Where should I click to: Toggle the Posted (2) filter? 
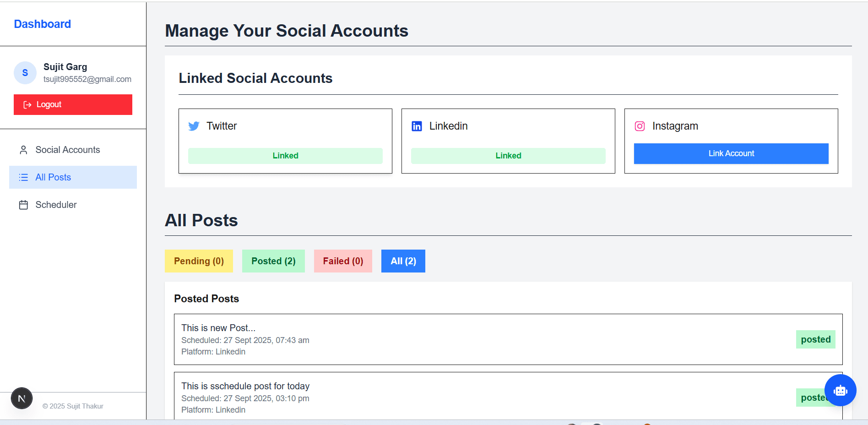(x=273, y=261)
